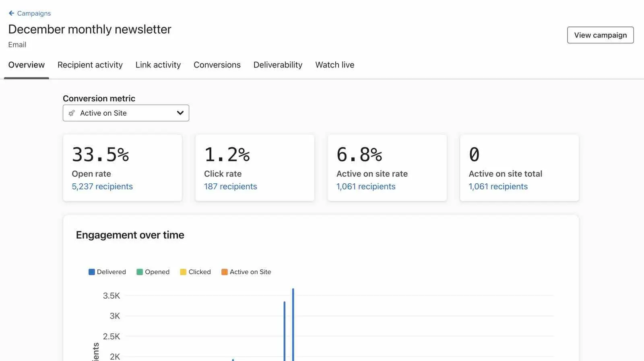Viewport: 644px width, 361px height.
Task: View 1,061 recipients under Active on site total
Action: 498,187
